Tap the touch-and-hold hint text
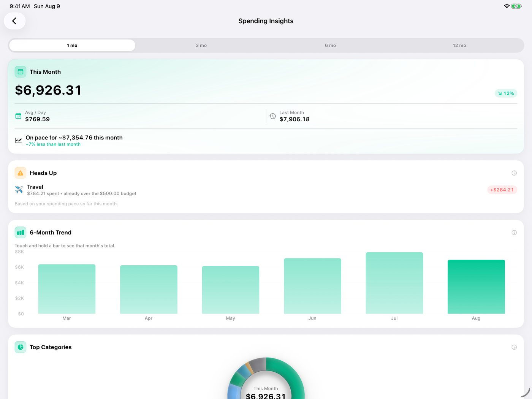 coord(65,246)
